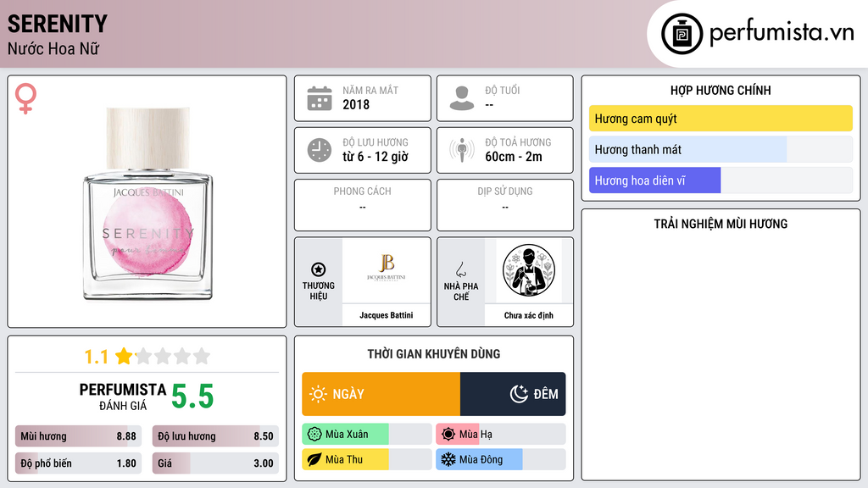Open the perfumer illustration thumbnail
This screenshot has width=868, height=488.
pyautogui.click(x=529, y=270)
